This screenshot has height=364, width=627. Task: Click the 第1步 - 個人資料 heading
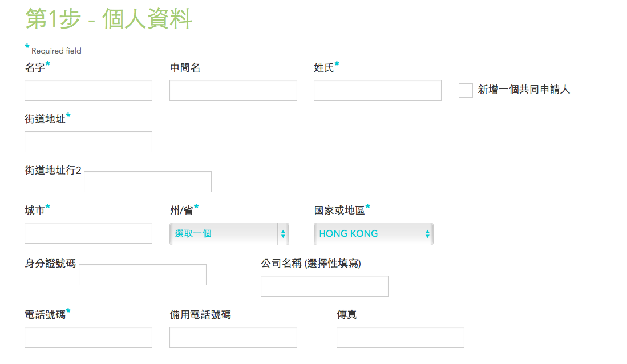108,19
